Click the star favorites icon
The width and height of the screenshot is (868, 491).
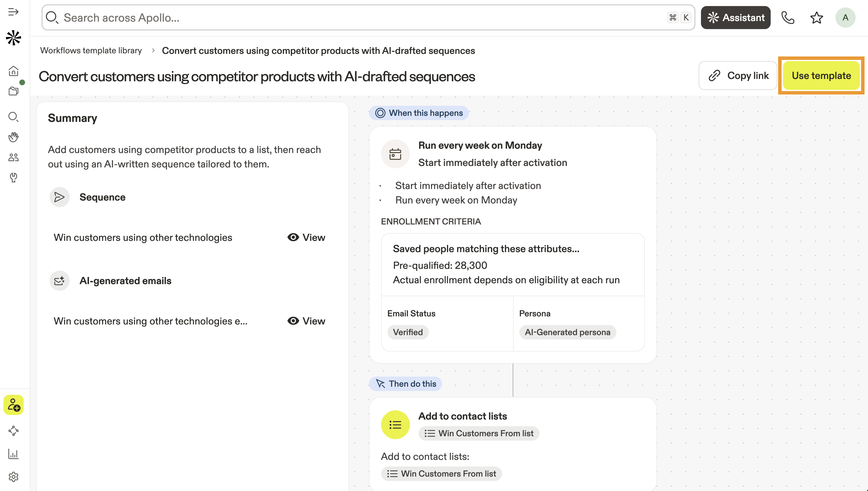pyautogui.click(x=816, y=18)
